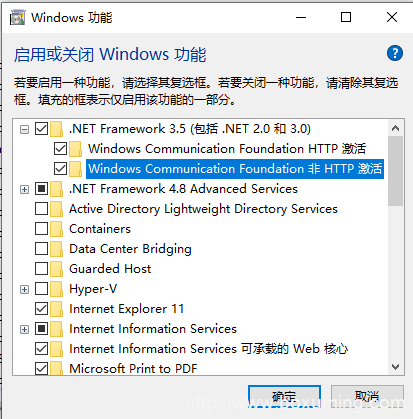This screenshot has height=419, width=413.
Task: Tick the Active Directory Lightweight Directory Services checkbox
Action: click(x=41, y=209)
